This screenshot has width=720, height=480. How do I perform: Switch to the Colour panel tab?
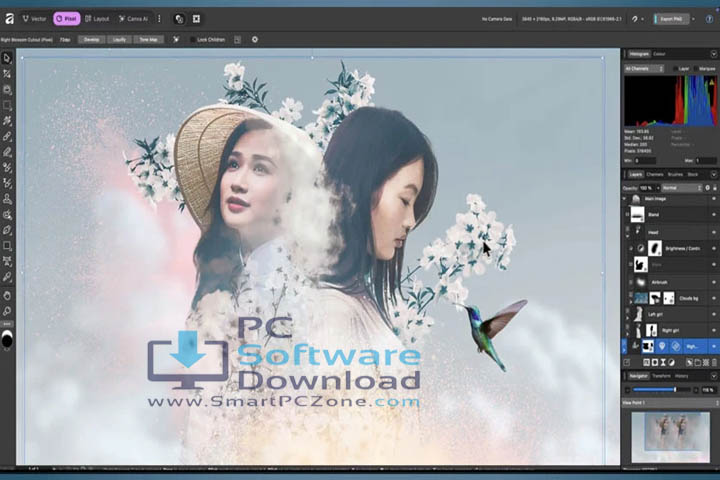659,54
